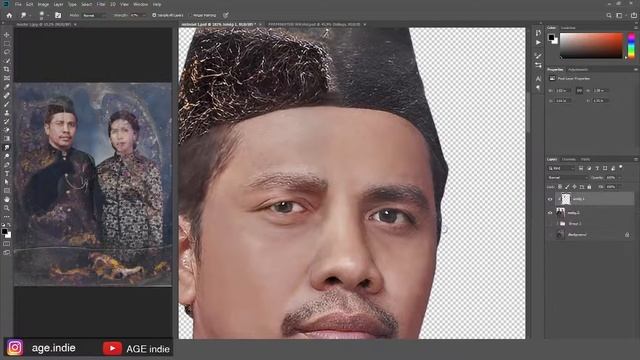Open the Actions panel play icon
640x360 pixels.
coord(538,42)
